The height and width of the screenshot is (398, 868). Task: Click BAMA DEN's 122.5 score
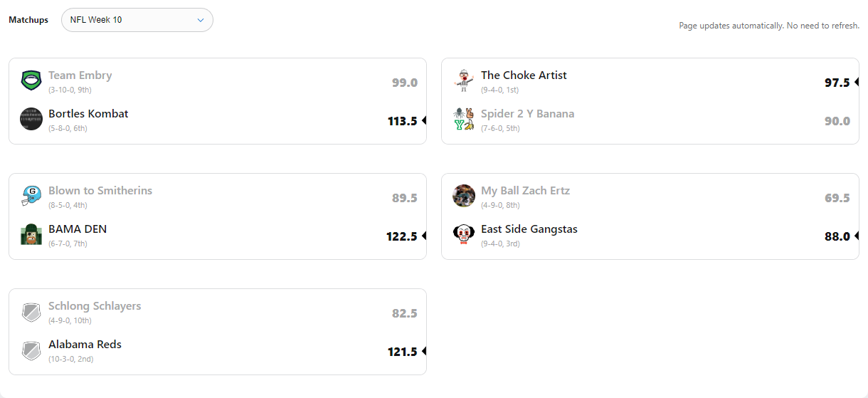402,236
